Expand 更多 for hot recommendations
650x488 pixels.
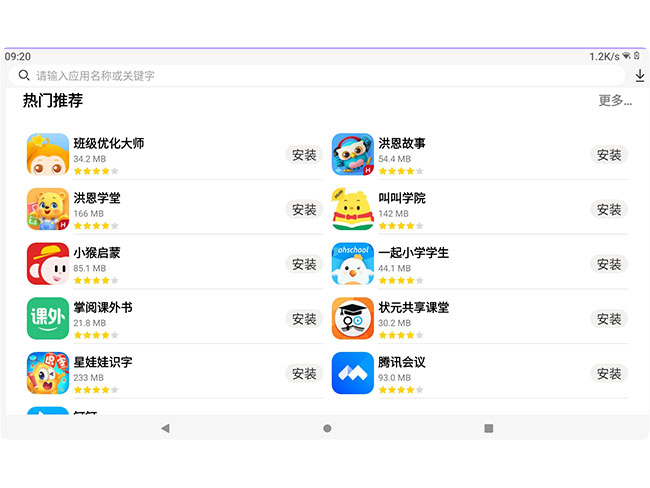click(x=614, y=101)
